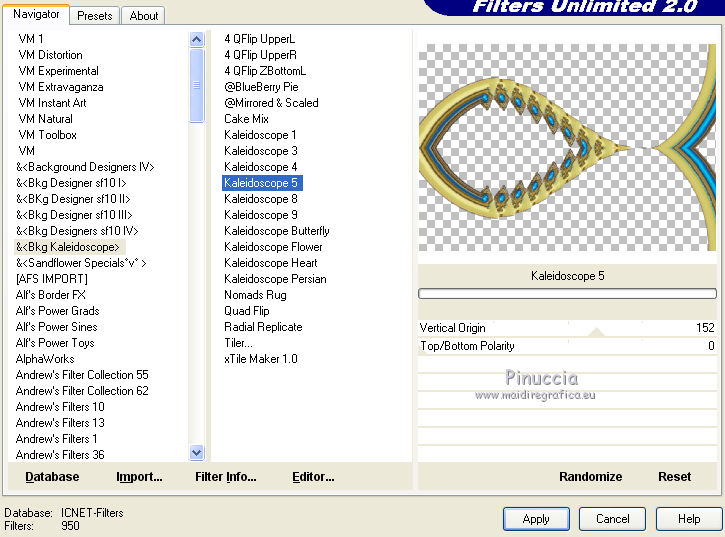Open the Editor... button
Viewport: 725px width, 537px height.
pyautogui.click(x=313, y=477)
